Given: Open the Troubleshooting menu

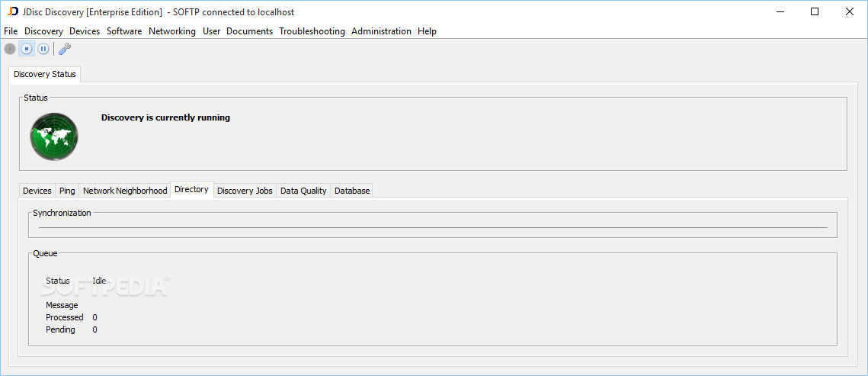Looking at the screenshot, I should point(312,31).
